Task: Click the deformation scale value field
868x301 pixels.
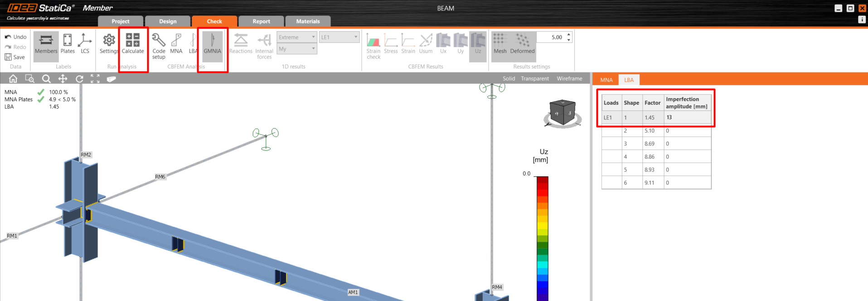Action: coord(551,37)
